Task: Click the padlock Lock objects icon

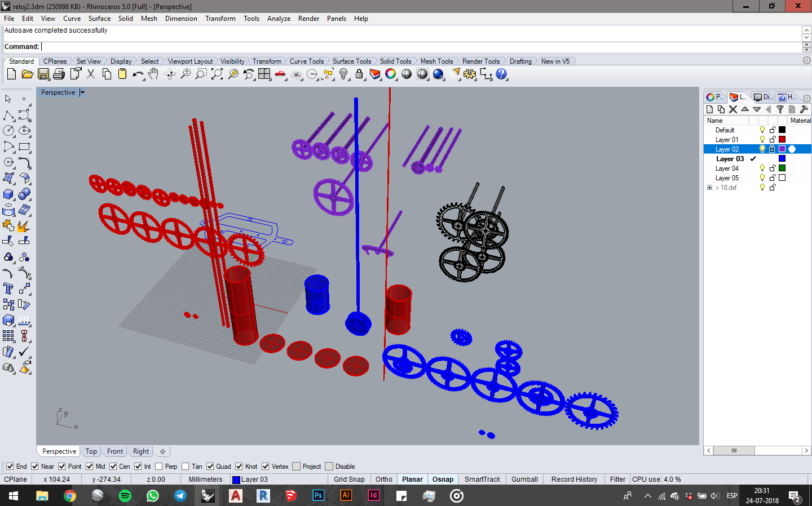Action: (x=359, y=74)
